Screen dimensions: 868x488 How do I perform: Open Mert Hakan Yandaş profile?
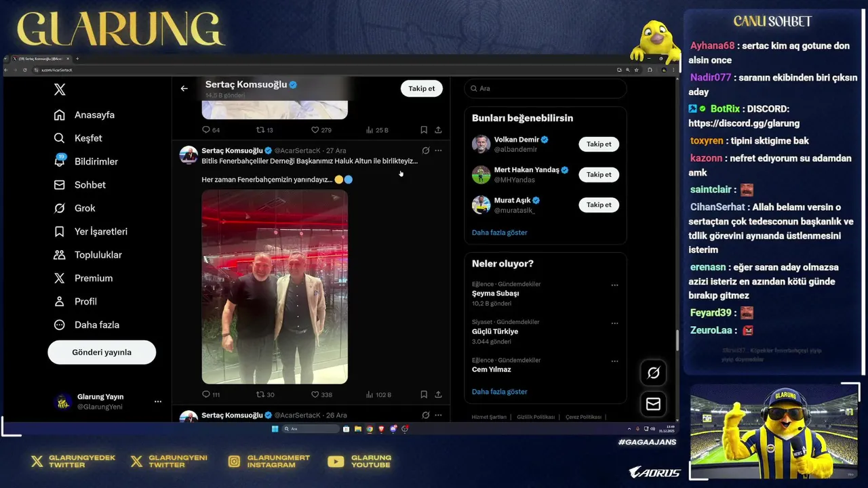(526, 170)
